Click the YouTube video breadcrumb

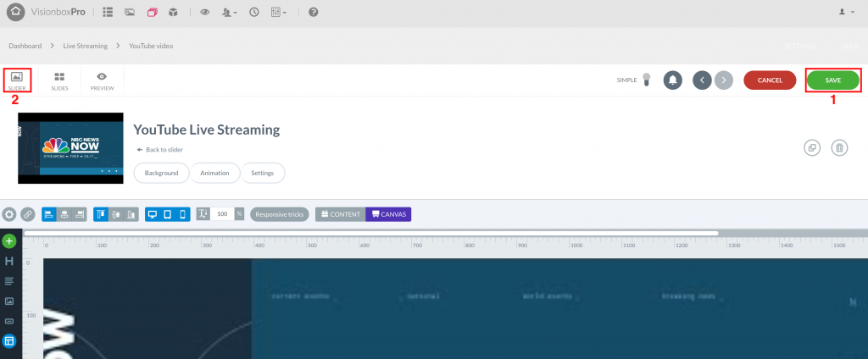151,46
